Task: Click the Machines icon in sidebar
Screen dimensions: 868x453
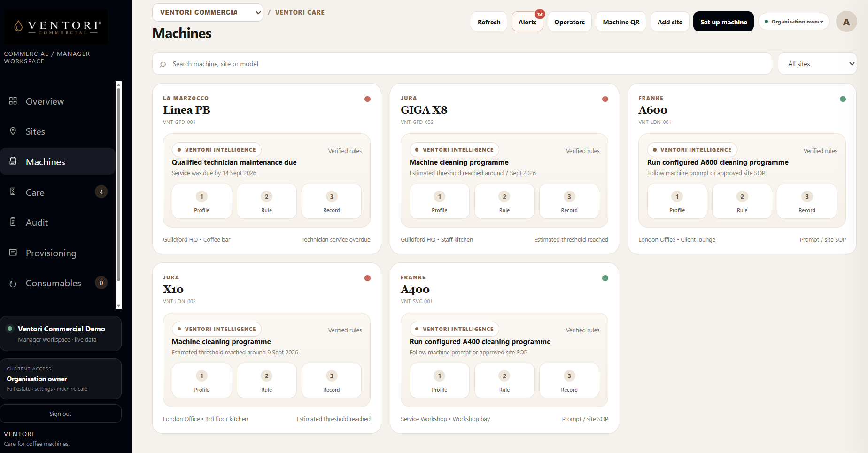Action: [13, 161]
